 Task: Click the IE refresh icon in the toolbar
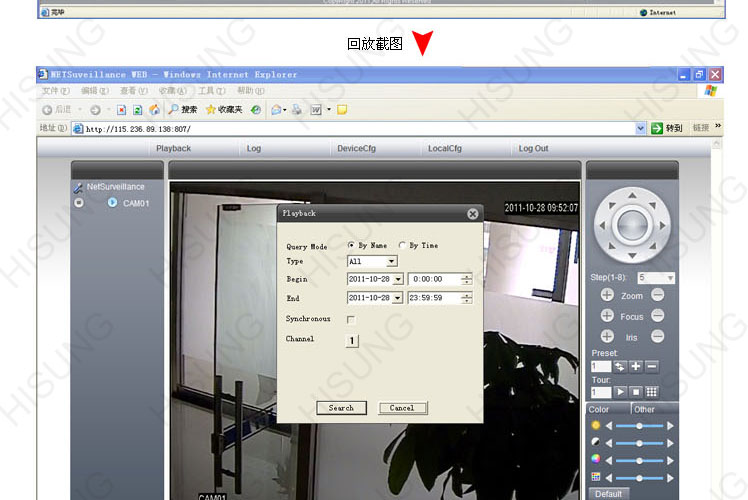click(x=138, y=109)
